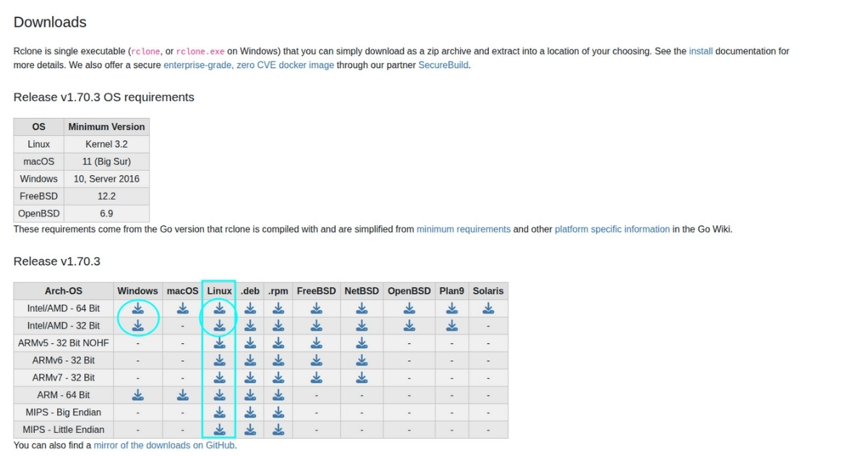Download .rpm package for MIPS Big Endian
Screen dimensions: 868x456
[x=278, y=412]
